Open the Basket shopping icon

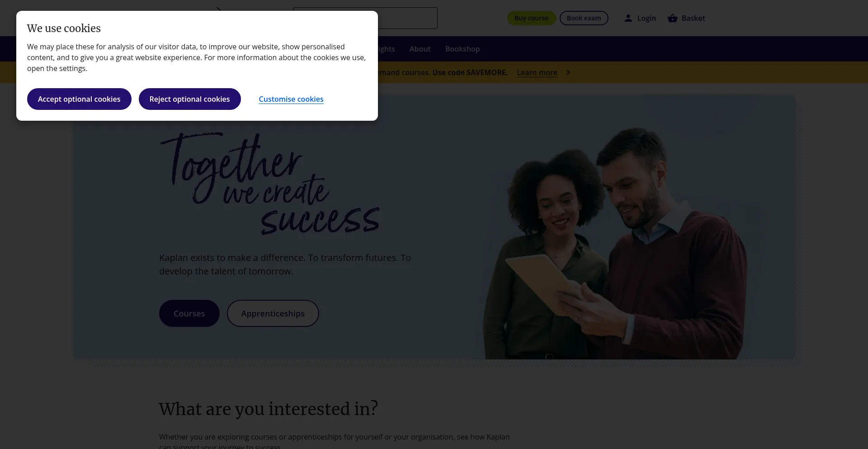pyautogui.click(x=672, y=18)
